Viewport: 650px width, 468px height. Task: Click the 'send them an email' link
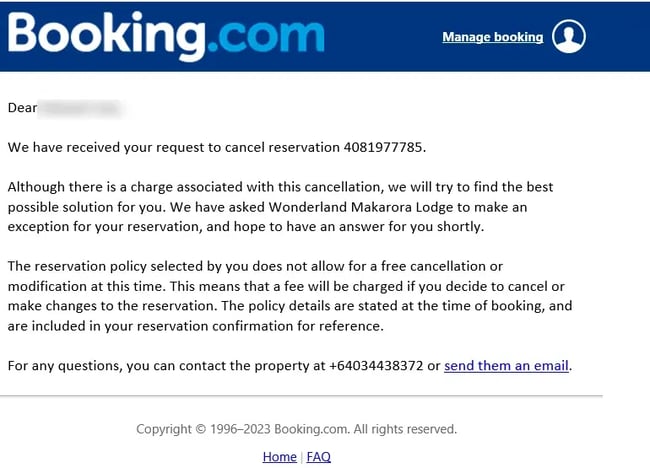click(x=506, y=366)
